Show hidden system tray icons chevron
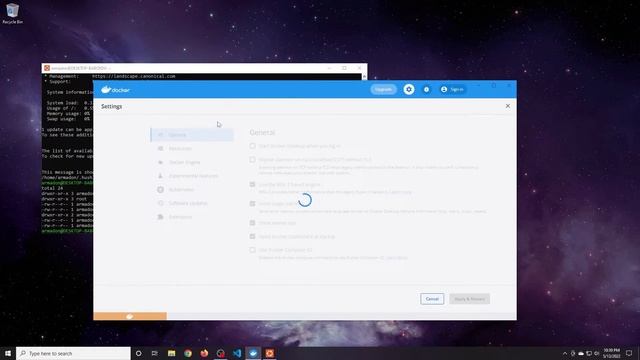 565,353
